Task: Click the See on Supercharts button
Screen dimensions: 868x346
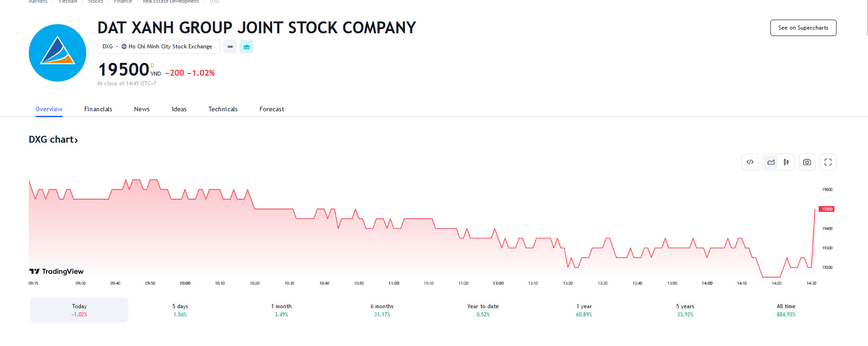Action: point(803,28)
